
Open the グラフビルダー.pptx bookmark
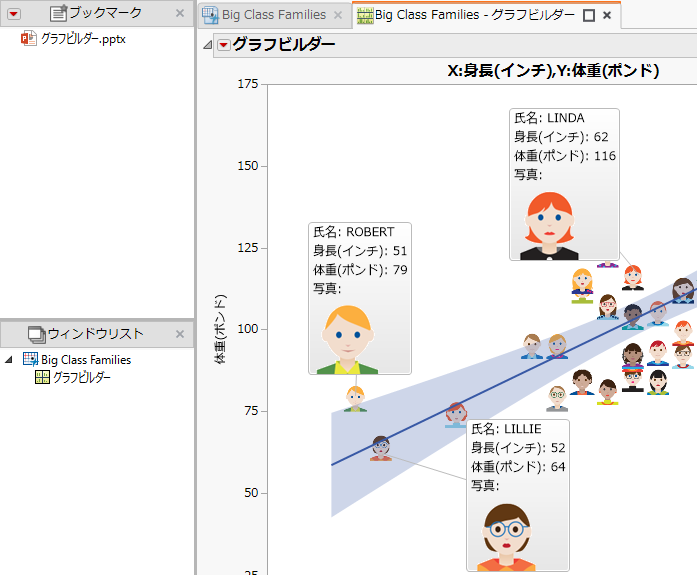(x=83, y=39)
